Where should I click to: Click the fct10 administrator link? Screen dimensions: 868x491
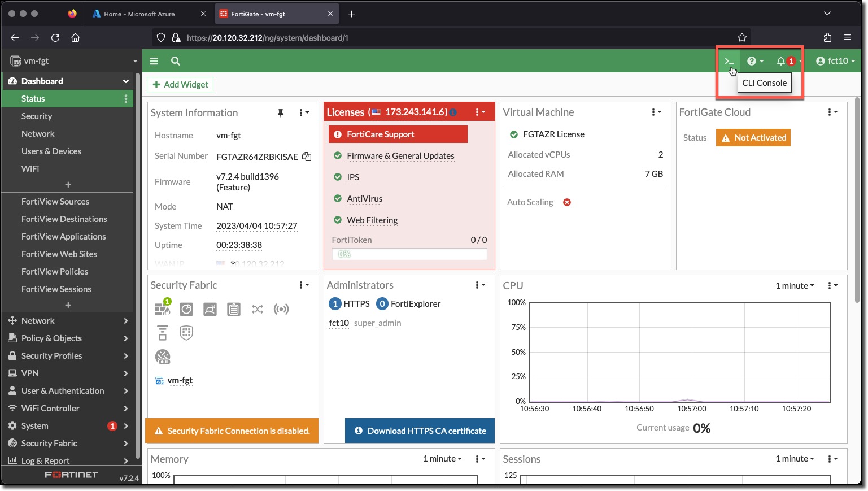pyautogui.click(x=339, y=323)
